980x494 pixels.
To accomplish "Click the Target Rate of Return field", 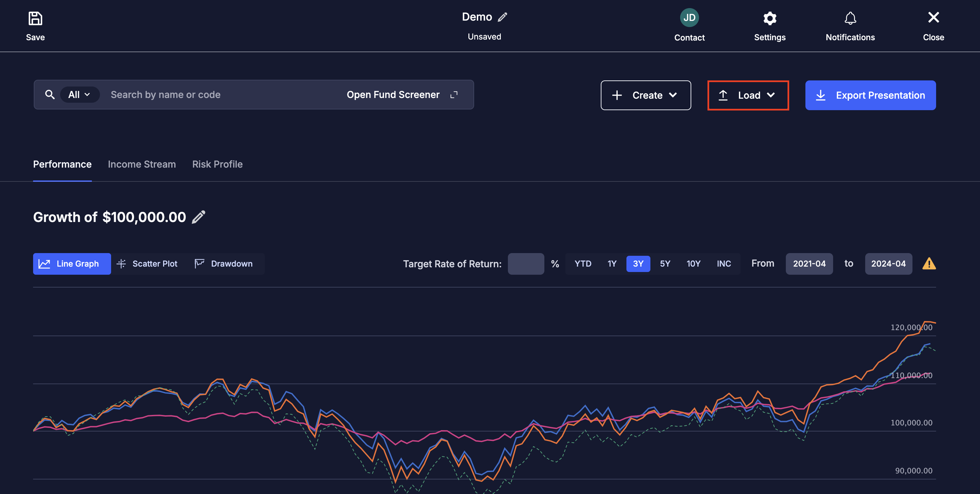I will tap(526, 263).
